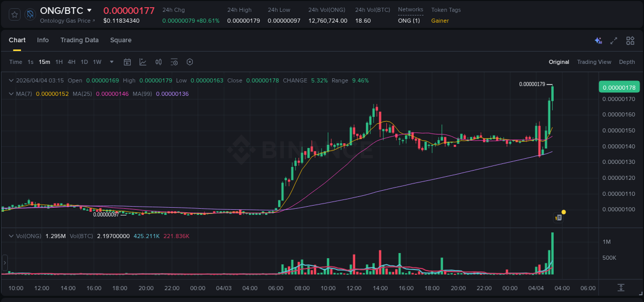Switch chart view to Trading View
Image resolution: width=644 pixels, height=302 pixels.
pos(594,62)
